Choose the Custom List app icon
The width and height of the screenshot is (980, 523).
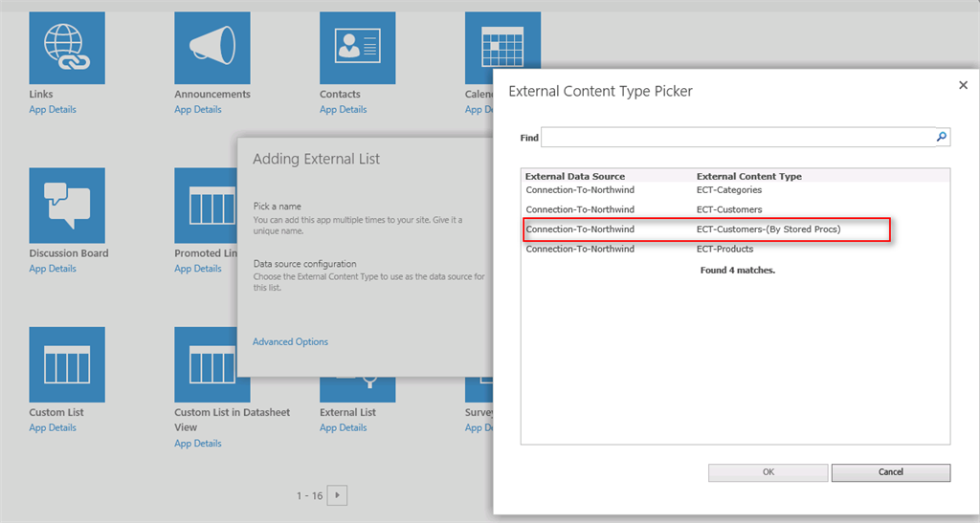point(67,364)
